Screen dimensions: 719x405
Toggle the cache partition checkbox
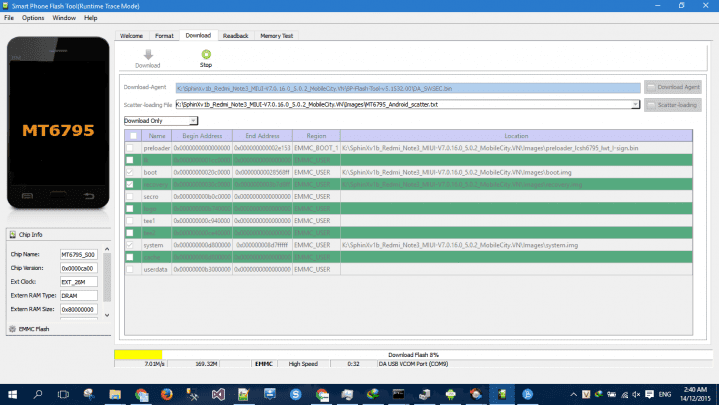[130, 257]
